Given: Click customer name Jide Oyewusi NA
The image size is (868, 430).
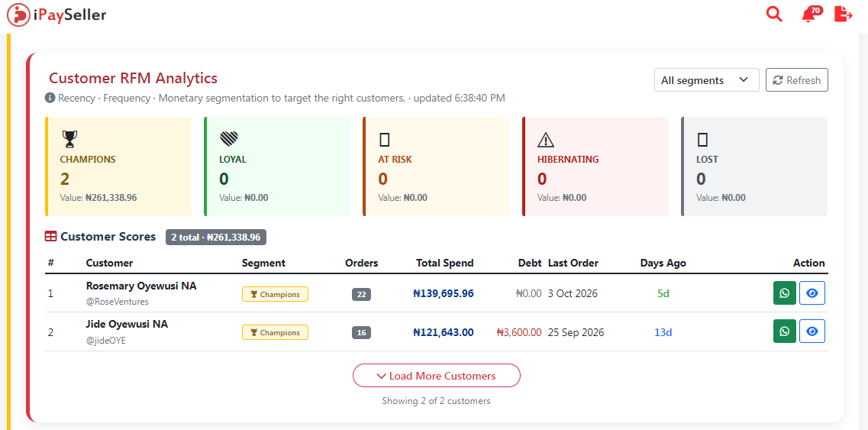Looking at the screenshot, I should tap(127, 324).
